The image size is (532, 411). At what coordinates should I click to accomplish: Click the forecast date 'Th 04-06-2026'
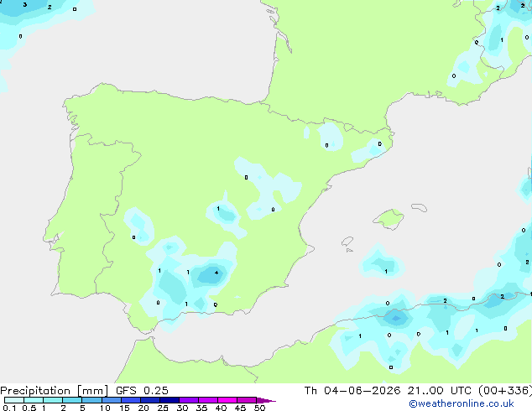352,391
